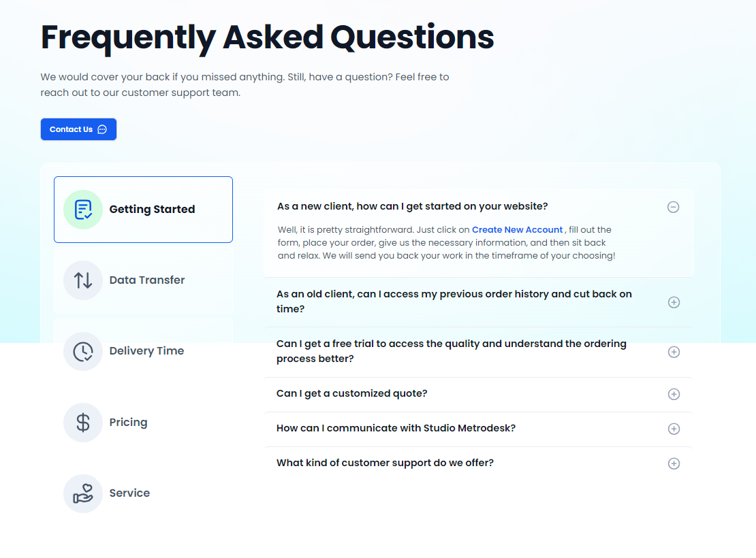The height and width of the screenshot is (558, 756).
Task: Select the Delivery Time clock icon
Action: coord(82,350)
